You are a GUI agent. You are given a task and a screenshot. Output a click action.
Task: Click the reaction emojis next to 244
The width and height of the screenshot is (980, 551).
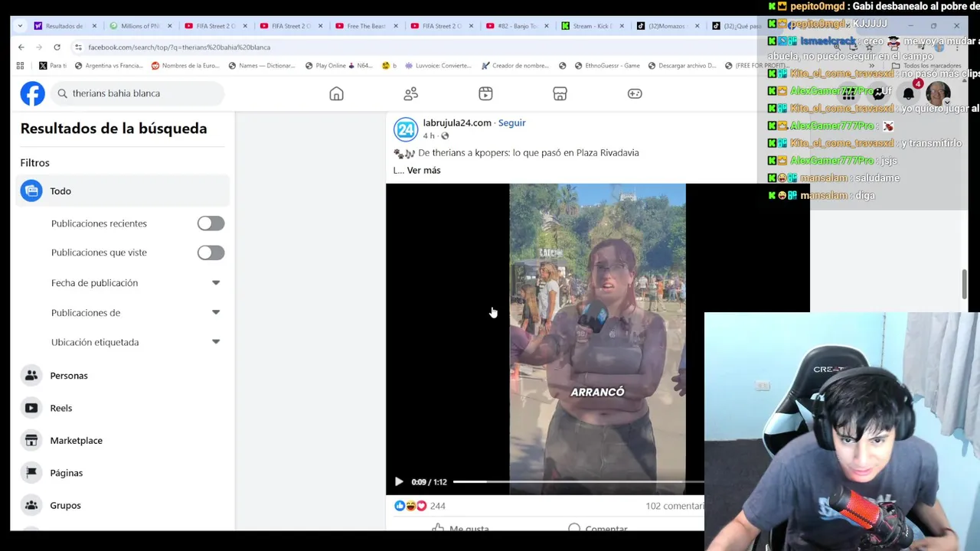point(410,506)
